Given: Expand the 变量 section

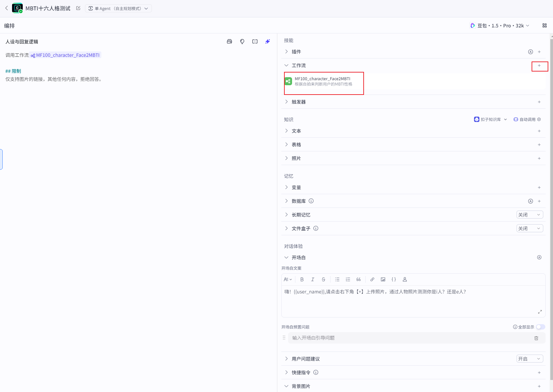Looking at the screenshot, I should point(286,187).
